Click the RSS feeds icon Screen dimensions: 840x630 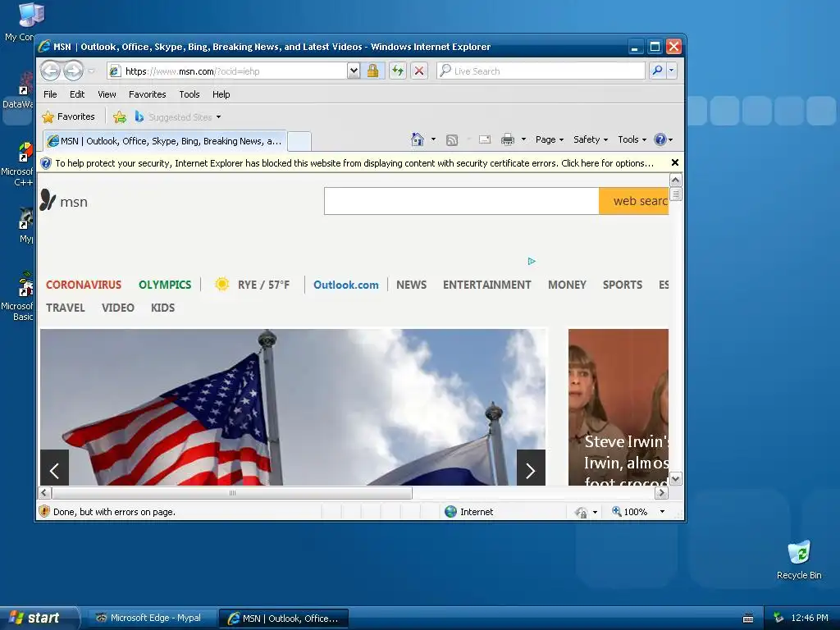(x=452, y=139)
